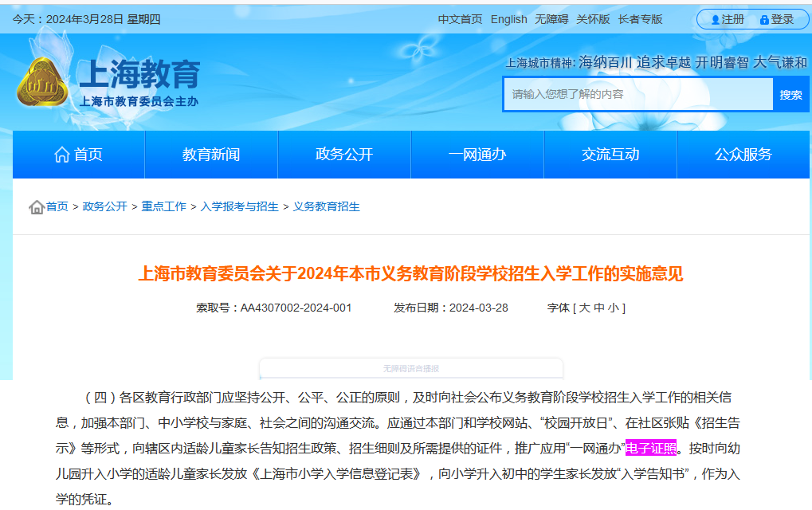Click the home icon in breadcrumb
This screenshot has width=812, height=510.
click(x=37, y=207)
